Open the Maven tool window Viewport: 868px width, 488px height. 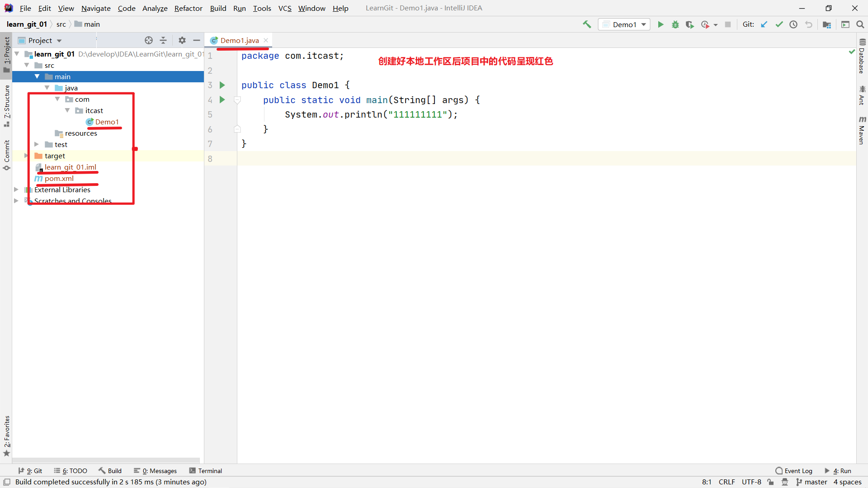coord(862,131)
